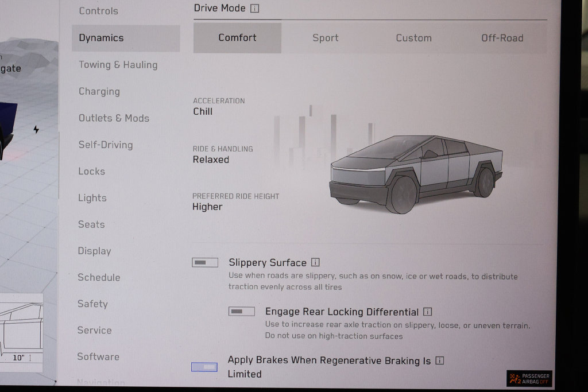Open the Service menu
Image resolution: width=588 pixels, height=392 pixels.
click(95, 330)
